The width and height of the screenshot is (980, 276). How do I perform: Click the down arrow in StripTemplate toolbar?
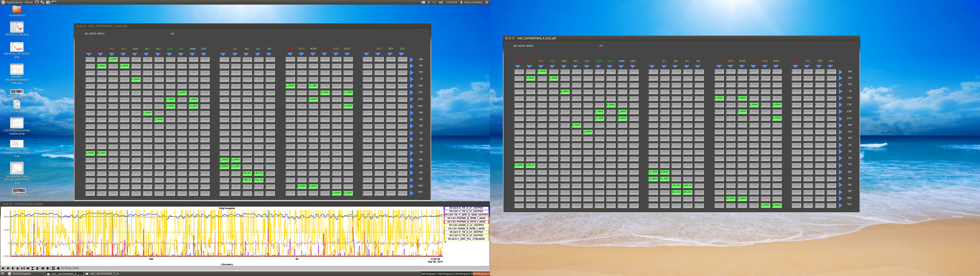click(x=17, y=268)
